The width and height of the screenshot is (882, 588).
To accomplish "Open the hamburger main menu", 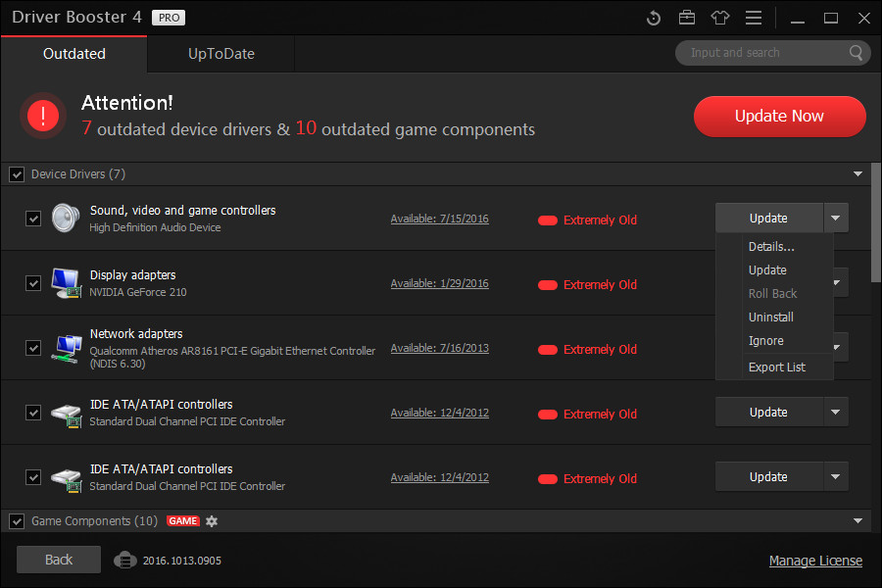I will [754, 18].
